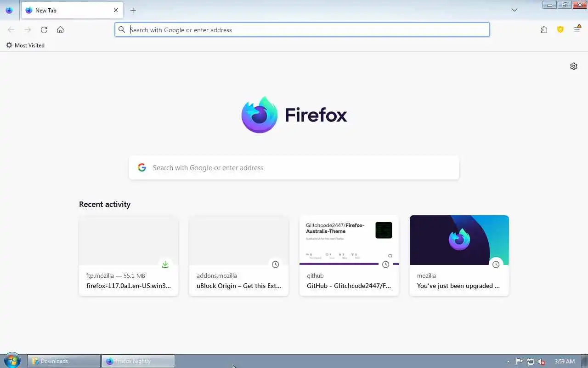Click the clock icon on github card
This screenshot has width=588, height=368.
385,264
